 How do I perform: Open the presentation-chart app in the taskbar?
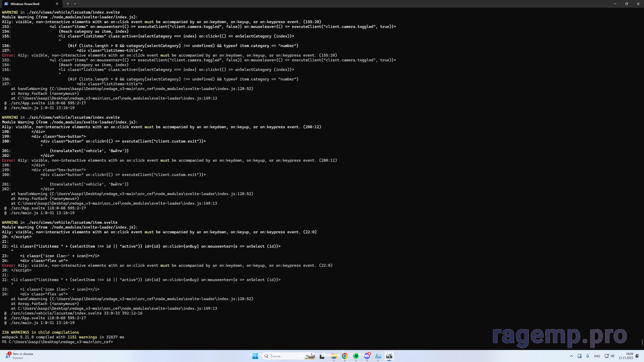tap(378, 356)
